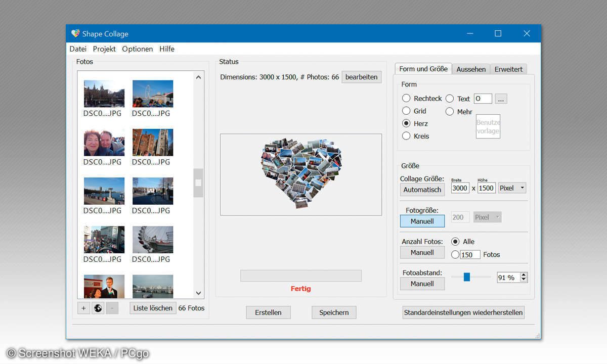Open the disabled photo size Pixel dropdown
Viewport: 607px width, 364px height.
pos(488,217)
